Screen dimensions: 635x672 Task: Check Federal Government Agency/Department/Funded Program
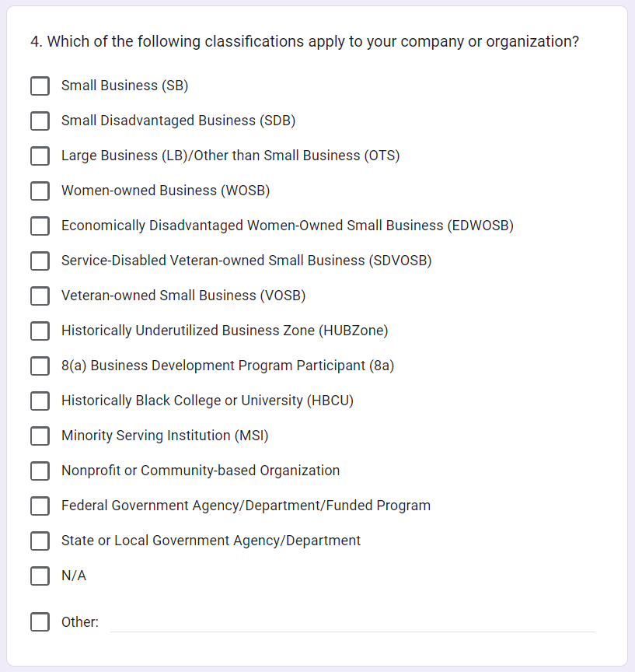pyautogui.click(x=40, y=506)
